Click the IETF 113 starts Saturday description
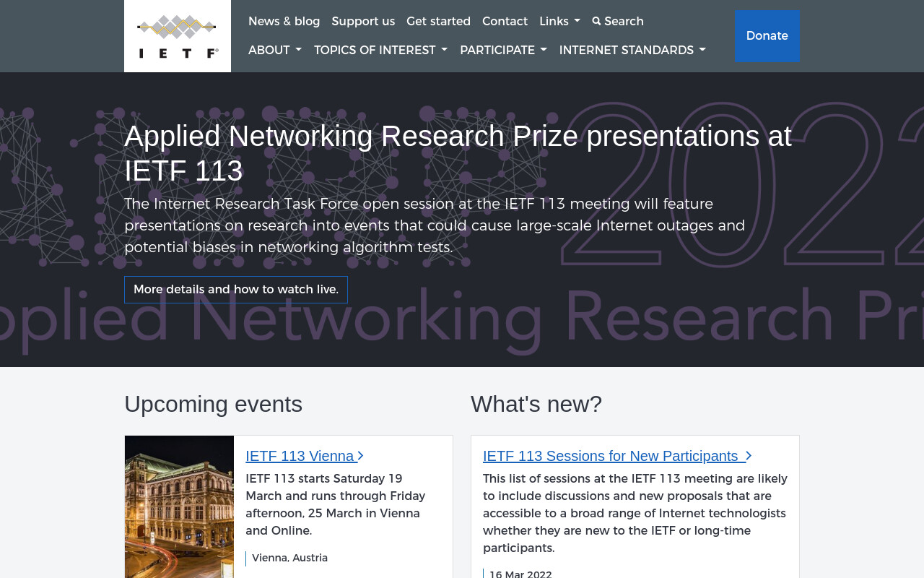This screenshot has height=578, width=924. tap(335, 505)
